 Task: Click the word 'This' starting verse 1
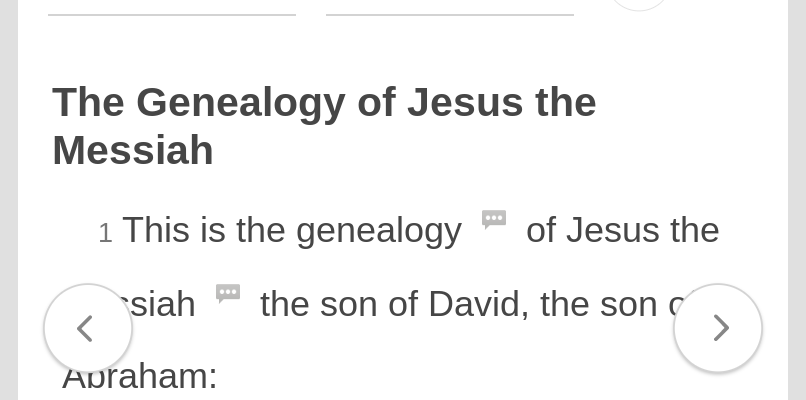[156, 231]
